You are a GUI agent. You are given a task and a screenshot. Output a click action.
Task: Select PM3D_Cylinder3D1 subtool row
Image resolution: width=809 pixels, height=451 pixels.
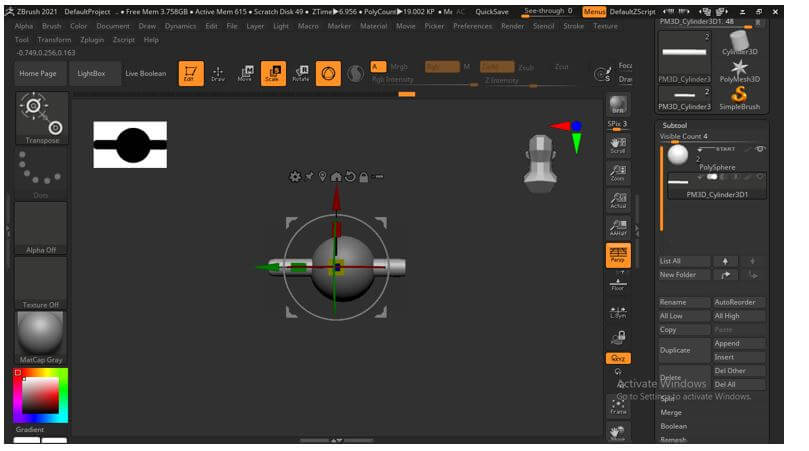[717, 186]
